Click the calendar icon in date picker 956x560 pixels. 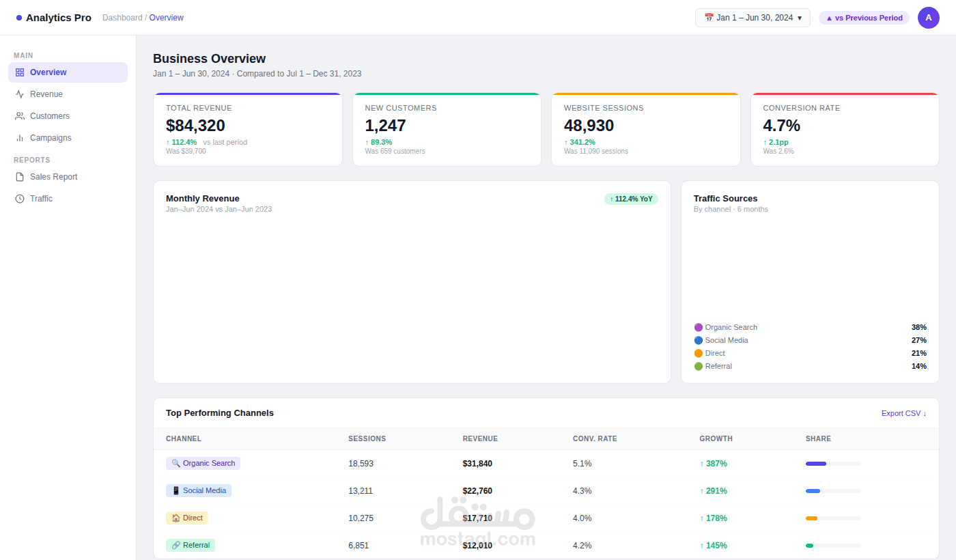(709, 18)
